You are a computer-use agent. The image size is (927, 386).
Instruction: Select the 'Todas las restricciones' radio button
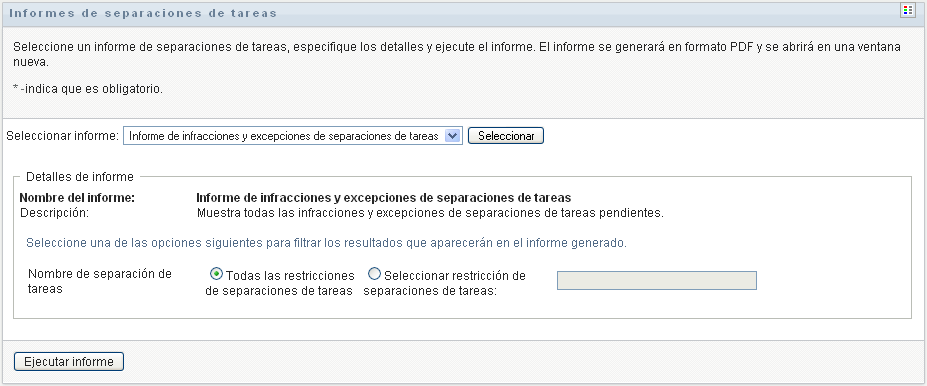(217, 274)
